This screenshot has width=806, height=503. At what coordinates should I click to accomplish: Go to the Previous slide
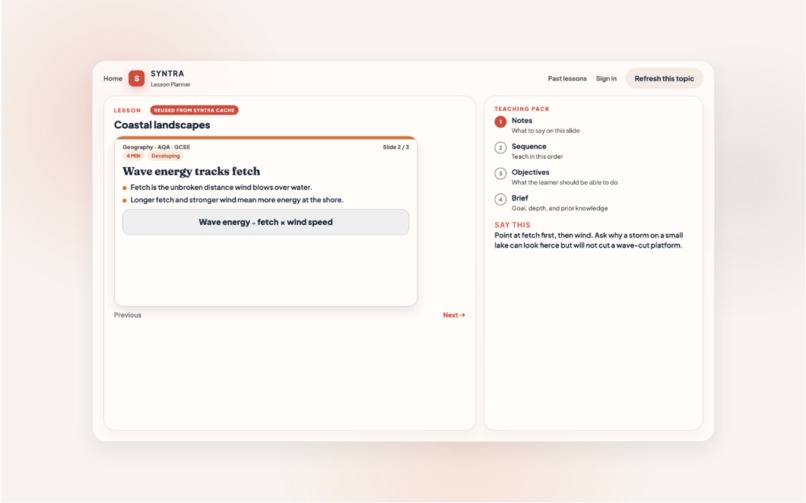(127, 315)
